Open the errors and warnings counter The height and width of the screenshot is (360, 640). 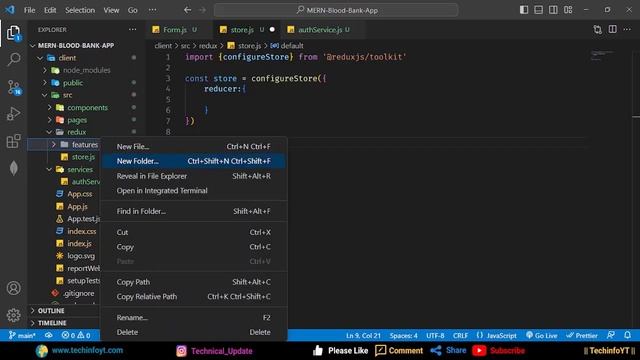click(x=76, y=336)
